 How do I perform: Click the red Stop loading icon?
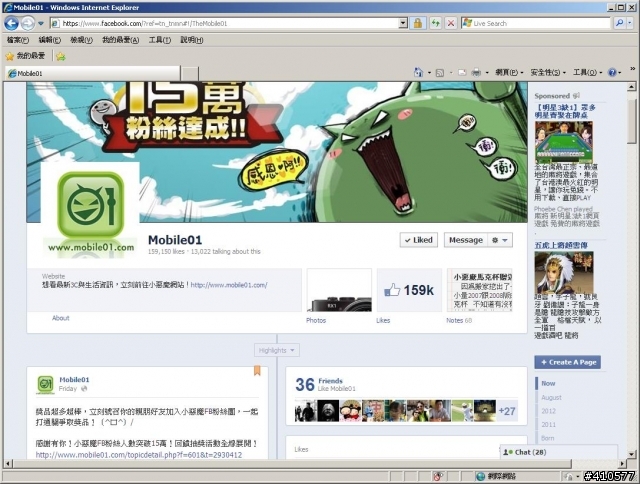click(x=451, y=23)
